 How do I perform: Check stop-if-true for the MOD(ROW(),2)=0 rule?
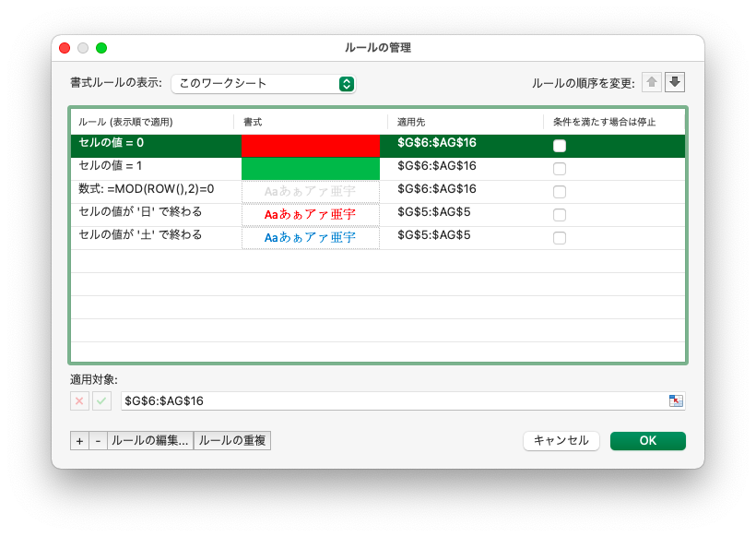click(559, 192)
